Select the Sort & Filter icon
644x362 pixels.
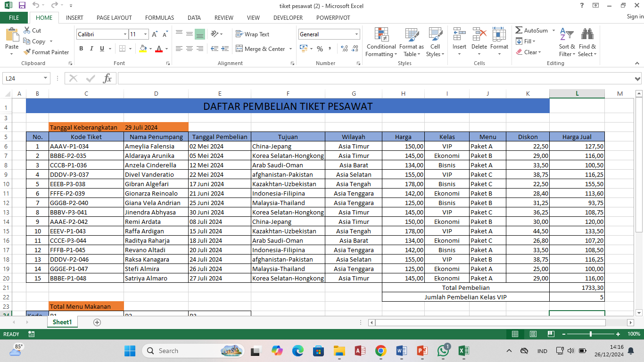(567, 42)
